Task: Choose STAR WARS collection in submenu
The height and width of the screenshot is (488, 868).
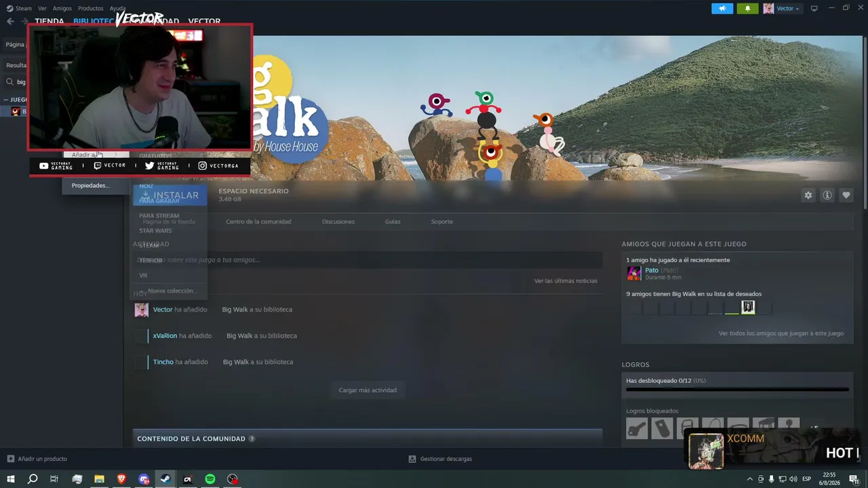Action: pos(155,230)
